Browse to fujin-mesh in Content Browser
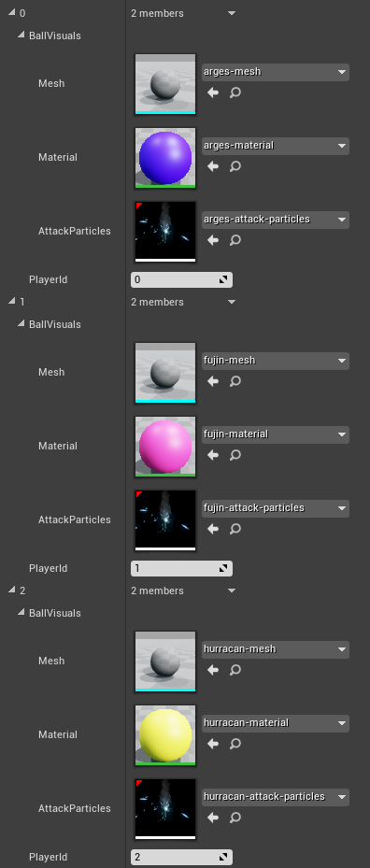Image resolution: width=370 pixels, height=868 pixels. coord(235,381)
